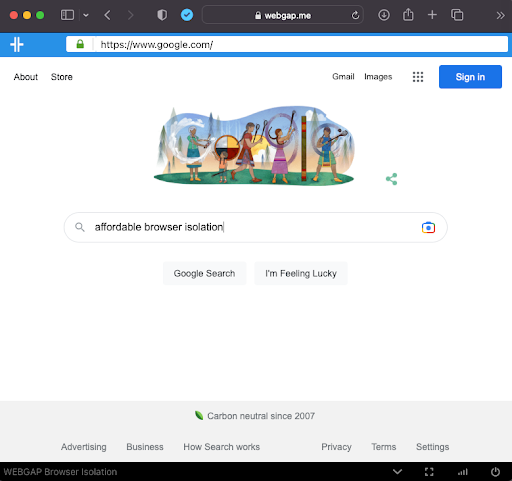Open the Share menu in Safari
Image resolution: width=512 pixels, height=481 pixels.
click(408, 15)
